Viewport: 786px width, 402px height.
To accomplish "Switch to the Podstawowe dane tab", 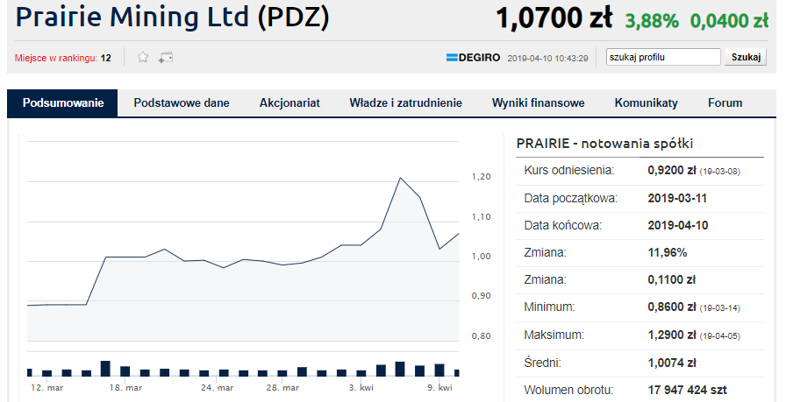I will pos(181,103).
